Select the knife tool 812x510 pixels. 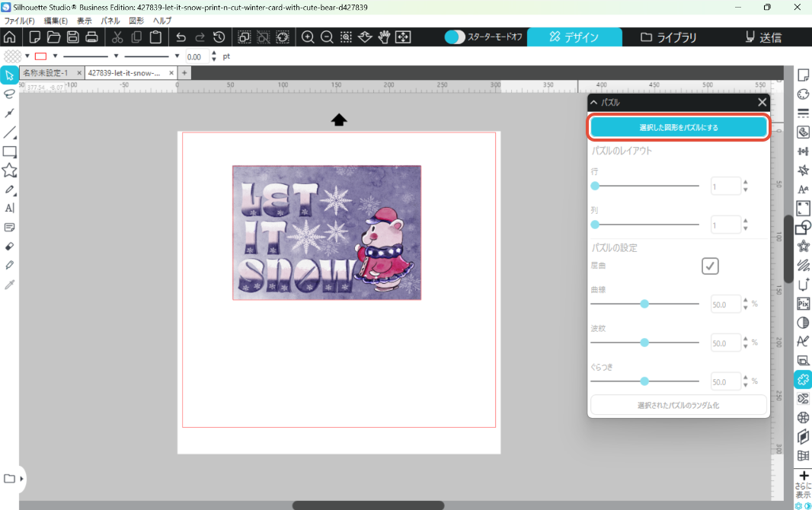[x=9, y=266]
